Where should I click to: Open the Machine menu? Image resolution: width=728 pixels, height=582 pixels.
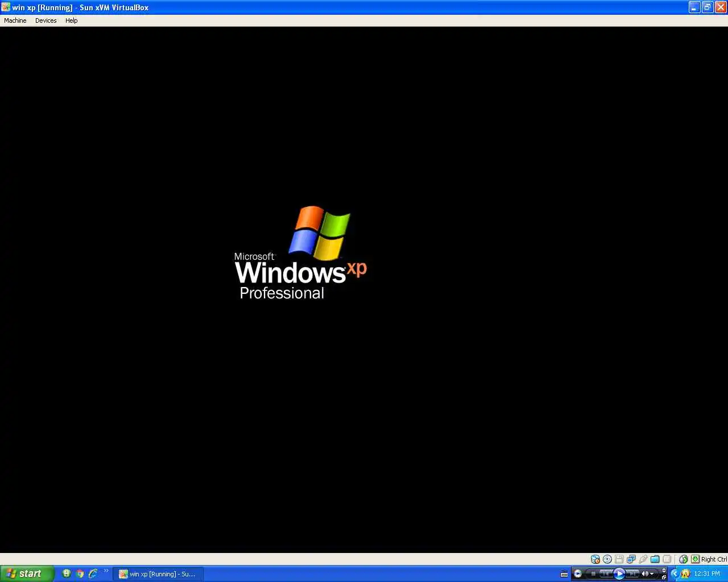click(x=15, y=20)
